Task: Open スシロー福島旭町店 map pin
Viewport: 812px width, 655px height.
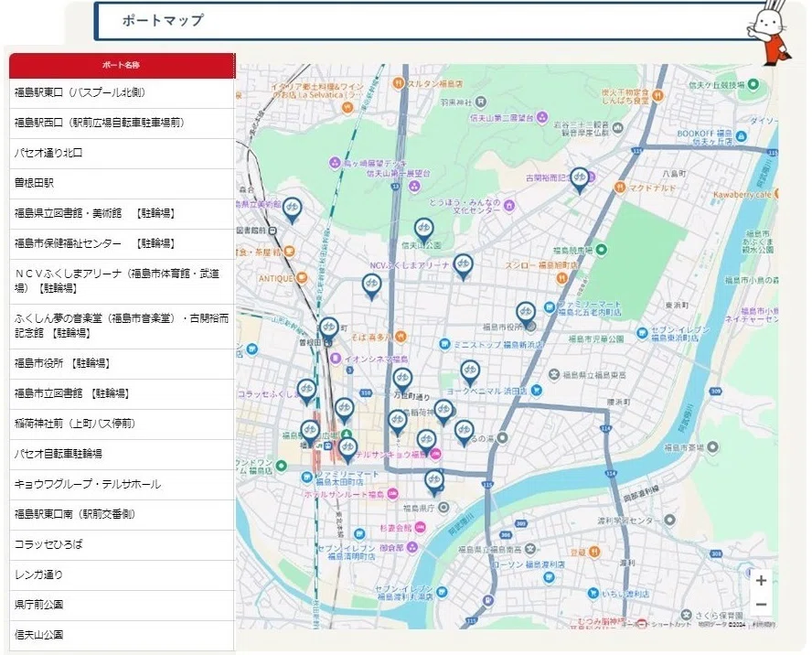Action: pyautogui.click(x=561, y=278)
